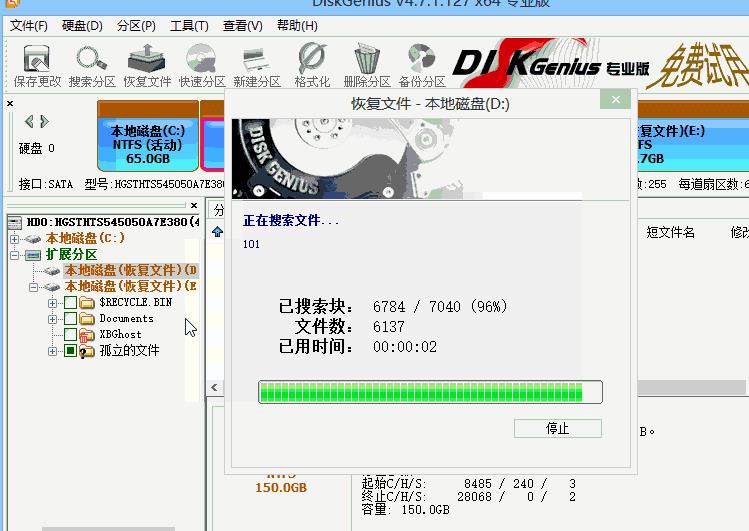The image size is (749, 531).
Task: Open the 工具(T) menu
Action: 188,26
